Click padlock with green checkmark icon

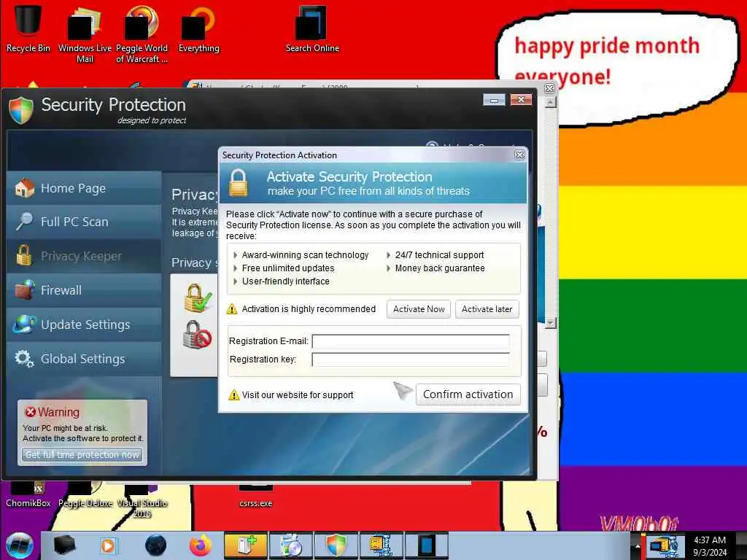197,297
